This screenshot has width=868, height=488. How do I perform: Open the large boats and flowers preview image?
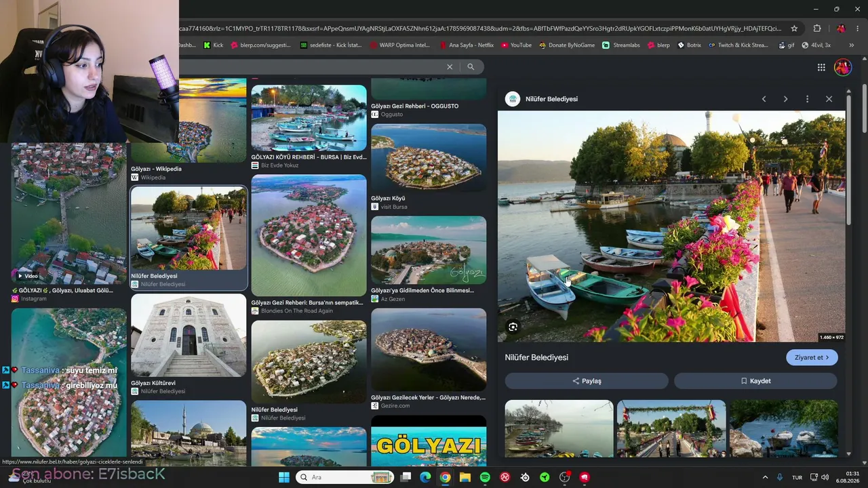click(671, 226)
